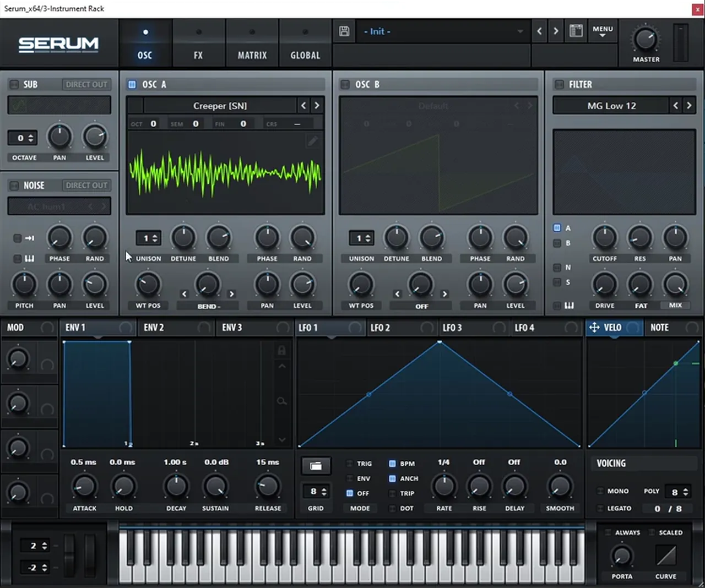Screen dimensions: 705x588
Task: Switch to the MATRIX tab
Action: coord(252,44)
